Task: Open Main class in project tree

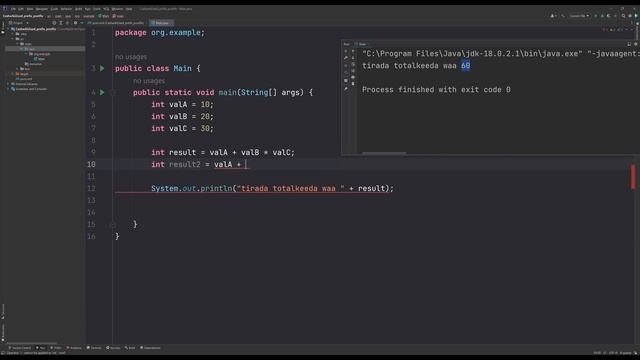Action: 40,59
